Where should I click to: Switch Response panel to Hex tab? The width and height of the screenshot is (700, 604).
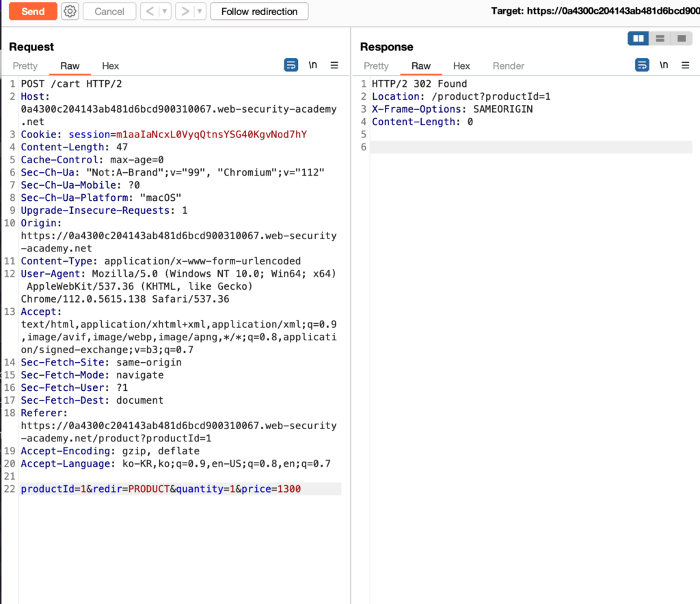pyautogui.click(x=461, y=66)
